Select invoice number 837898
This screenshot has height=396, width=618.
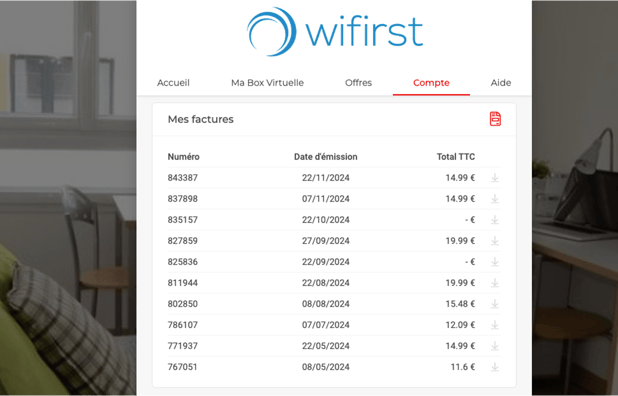click(x=182, y=199)
